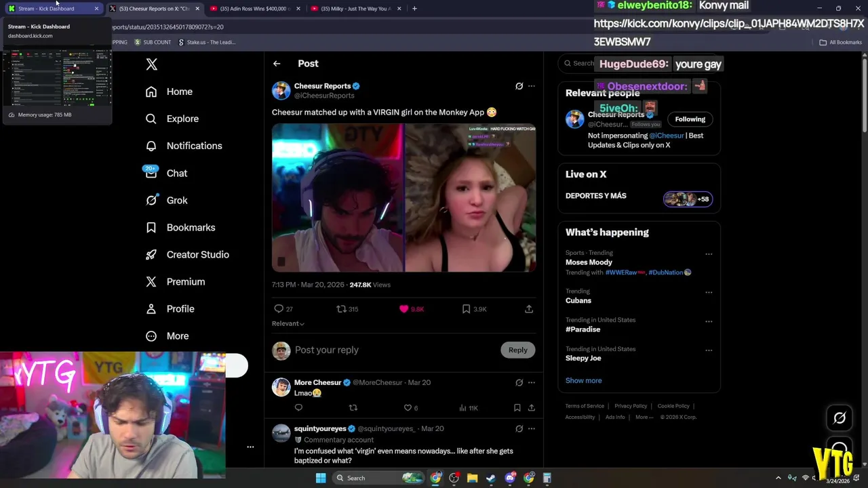
Task: More options for #Paradise trend
Action: [x=709, y=321]
